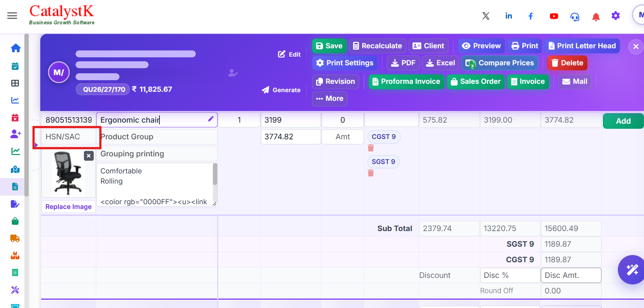Save the quotation
The image size is (644, 308).
[x=329, y=46]
